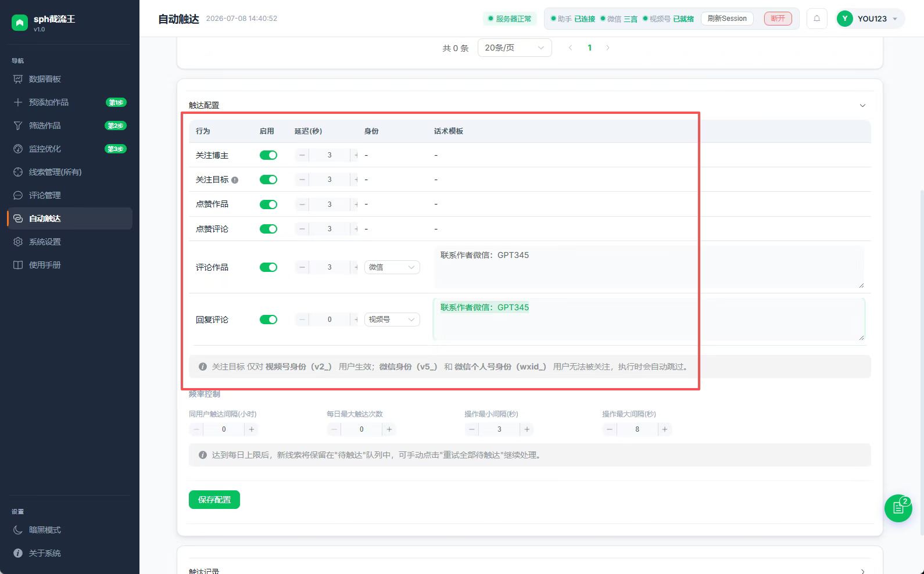This screenshot has height=574, width=924.
Task: Click the 评论作品 话术模板 text area
Action: pyautogui.click(x=649, y=267)
